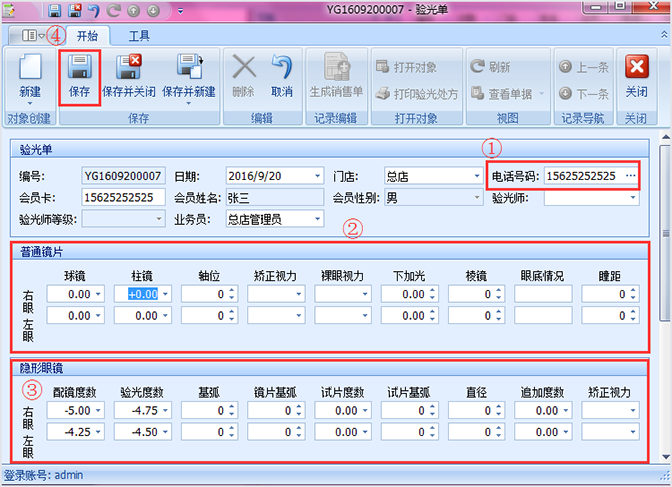Click left eye 瞳距 stepper
This screenshot has height=487, width=672.
pyautogui.click(x=633, y=316)
